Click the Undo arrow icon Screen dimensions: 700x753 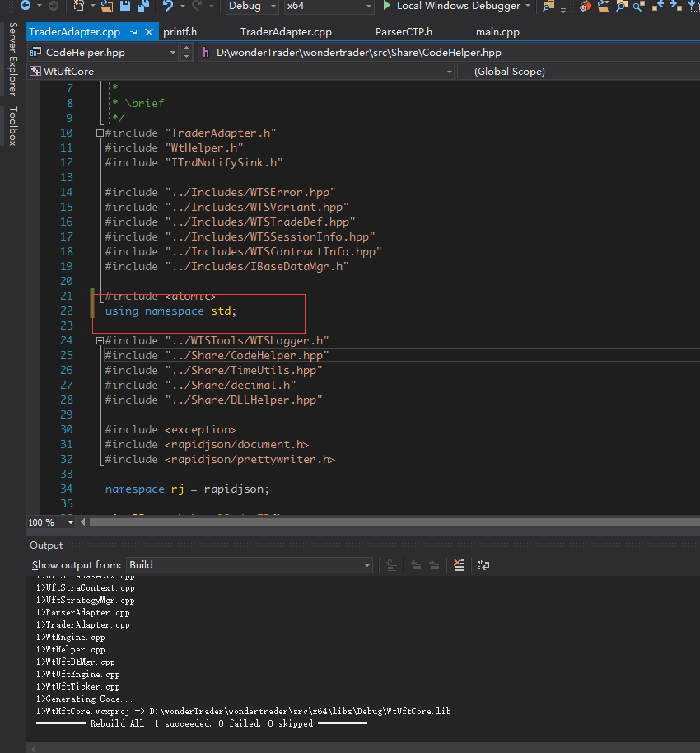168,7
